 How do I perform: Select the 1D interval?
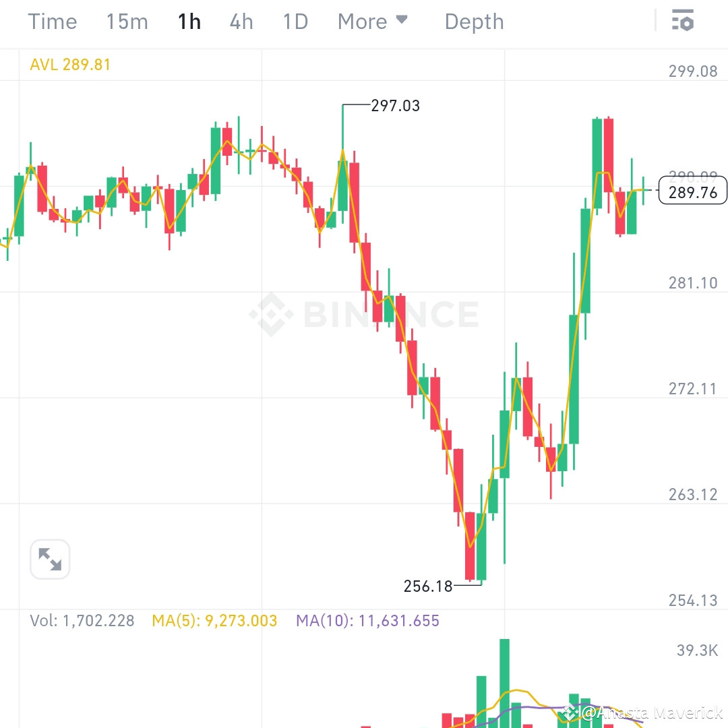295,21
